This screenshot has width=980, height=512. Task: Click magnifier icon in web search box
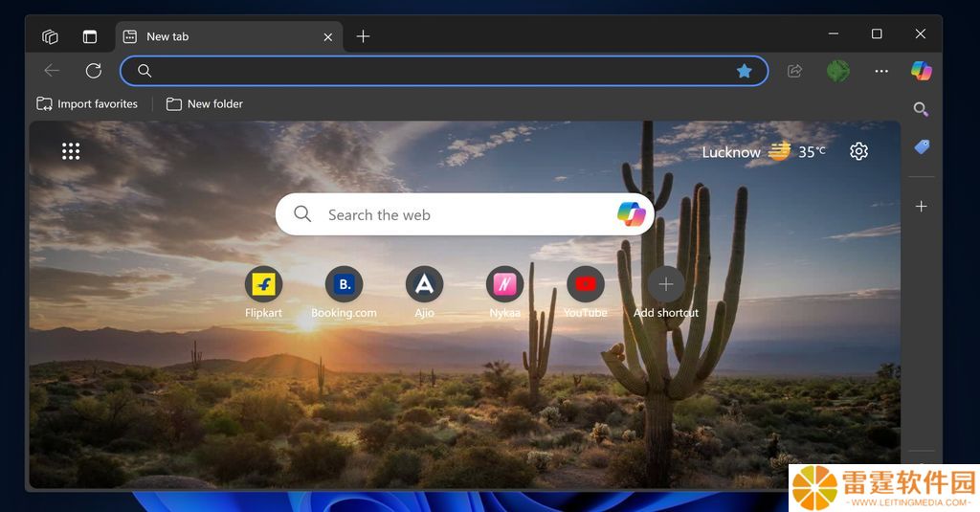pyautogui.click(x=302, y=214)
